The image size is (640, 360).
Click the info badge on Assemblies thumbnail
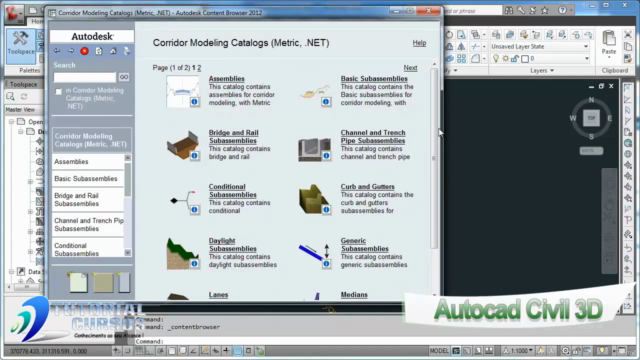coord(194,102)
